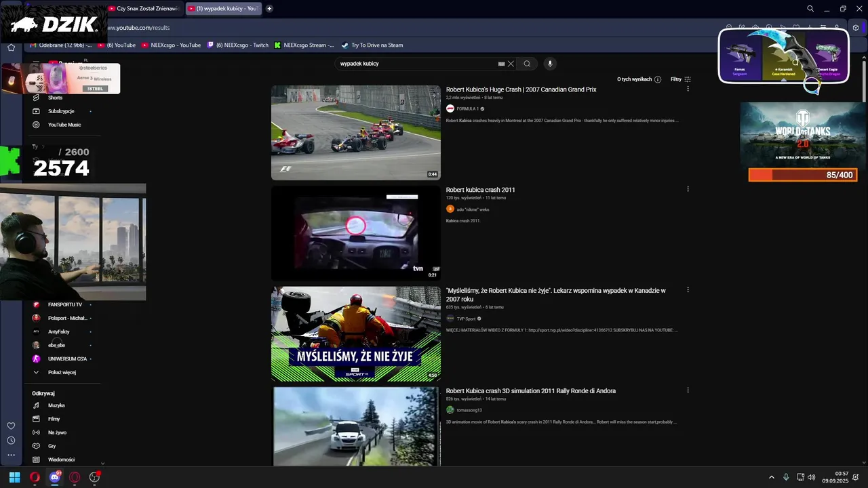The width and height of the screenshot is (868, 488).
Task: Open 'Try To Drive na Steam' bookmark
Action: pyautogui.click(x=372, y=45)
